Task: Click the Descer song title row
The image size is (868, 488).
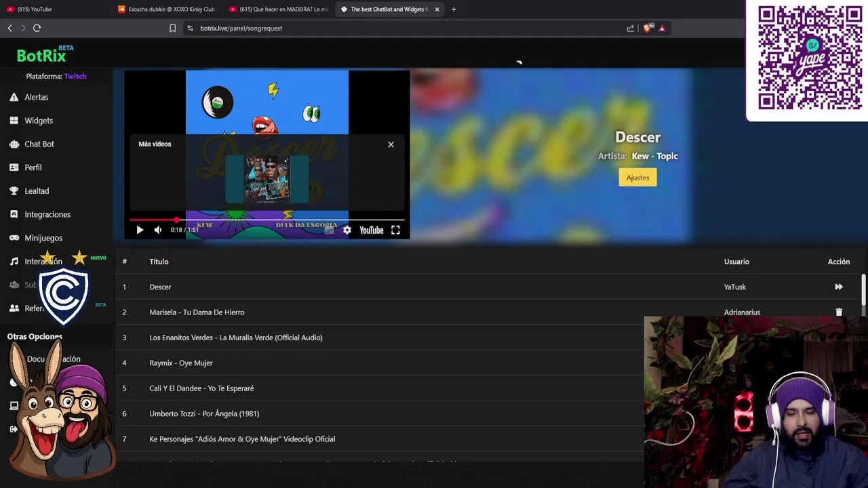Action: point(160,287)
